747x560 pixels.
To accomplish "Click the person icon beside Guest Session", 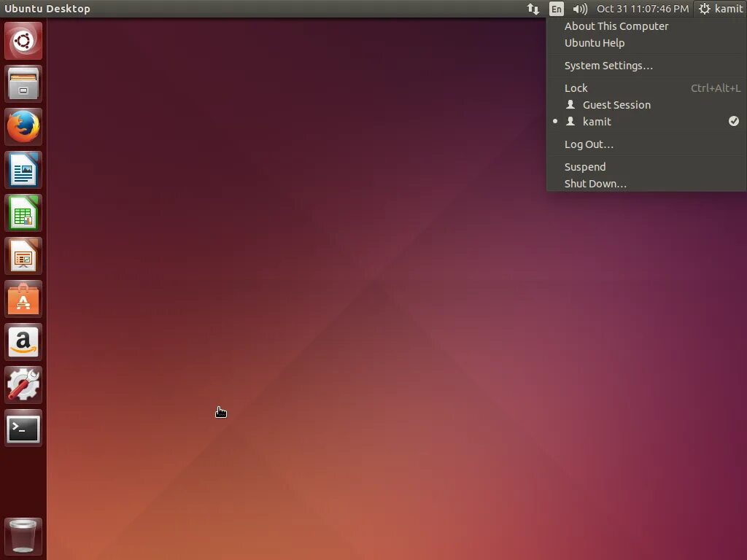I will (x=570, y=104).
